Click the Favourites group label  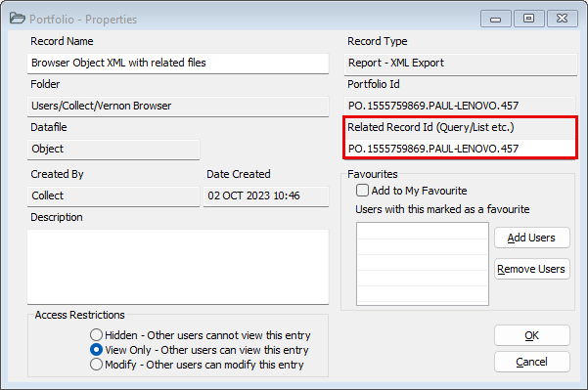(373, 174)
